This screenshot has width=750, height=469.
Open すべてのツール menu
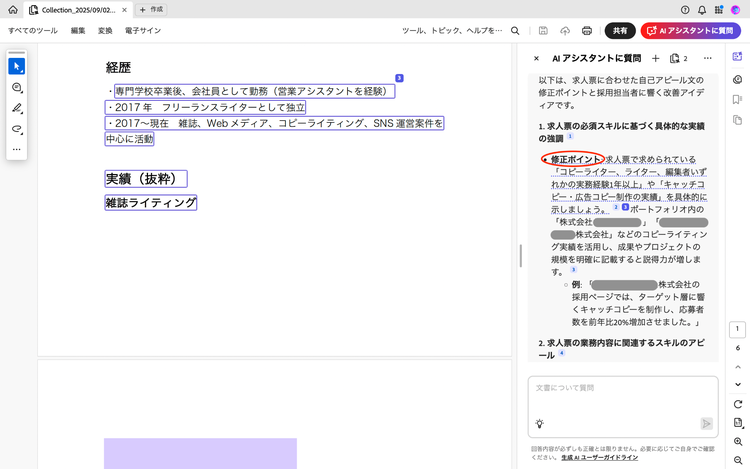pos(33,31)
